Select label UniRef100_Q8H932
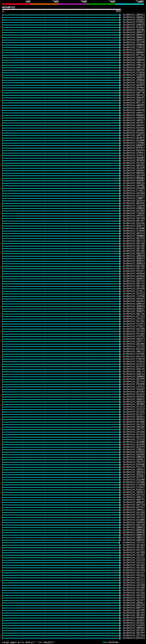This screenshot has height=644, width=146. [x=133, y=35]
